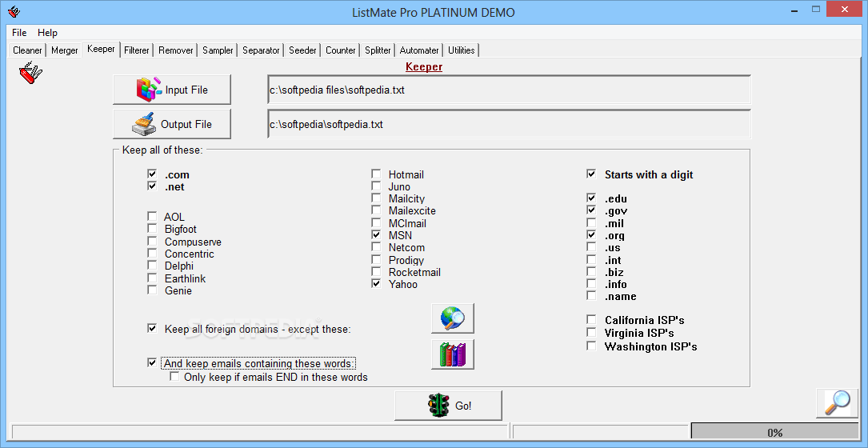Check the Washington ISP's checkbox
Image resolution: width=868 pixels, height=448 pixels.
(x=592, y=346)
